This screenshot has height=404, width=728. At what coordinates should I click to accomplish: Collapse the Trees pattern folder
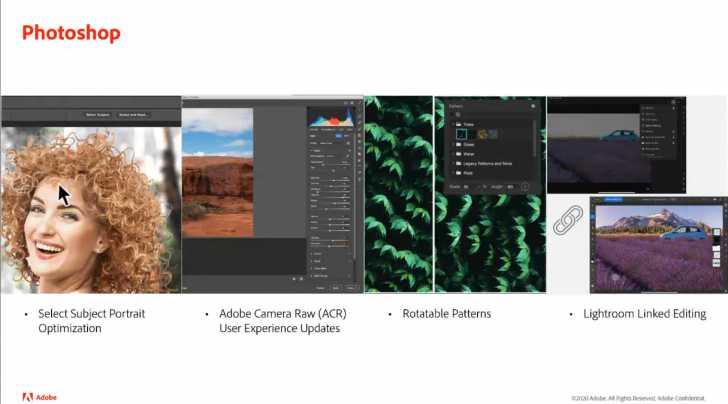(453, 124)
